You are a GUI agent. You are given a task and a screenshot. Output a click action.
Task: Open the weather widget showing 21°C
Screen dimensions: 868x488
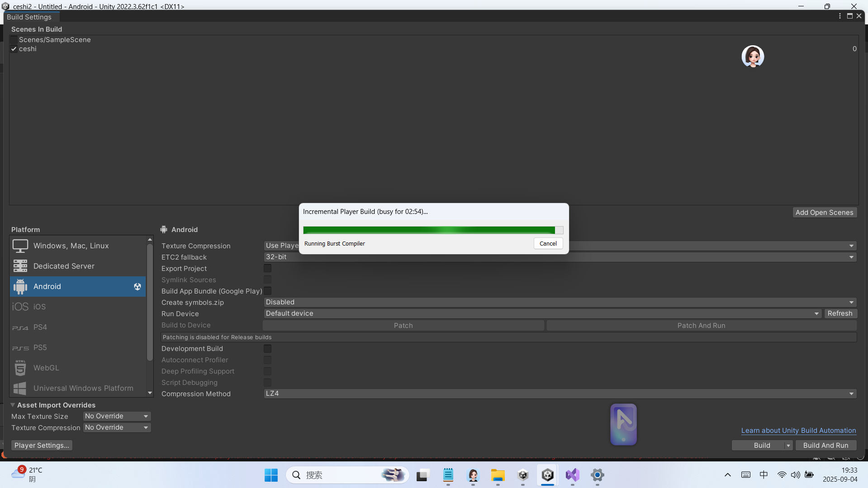27,475
